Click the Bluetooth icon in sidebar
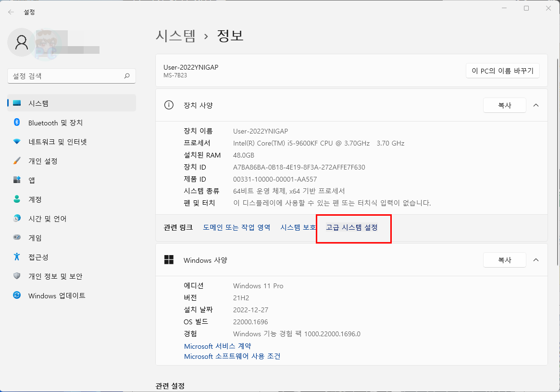This screenshot has height=392, width=560. coord(17,122)
